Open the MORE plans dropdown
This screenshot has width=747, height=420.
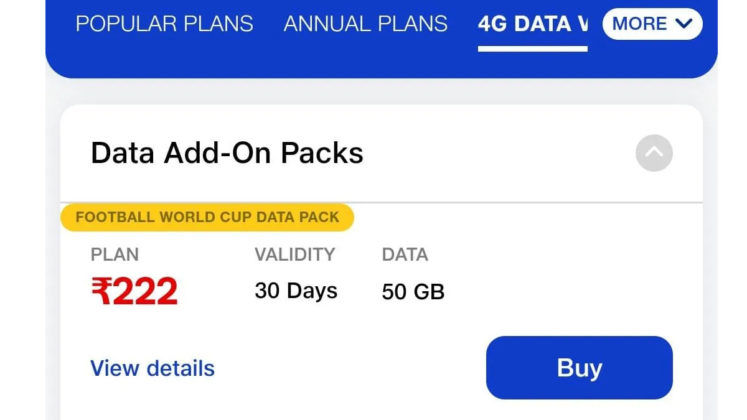(x=652, y=24)
